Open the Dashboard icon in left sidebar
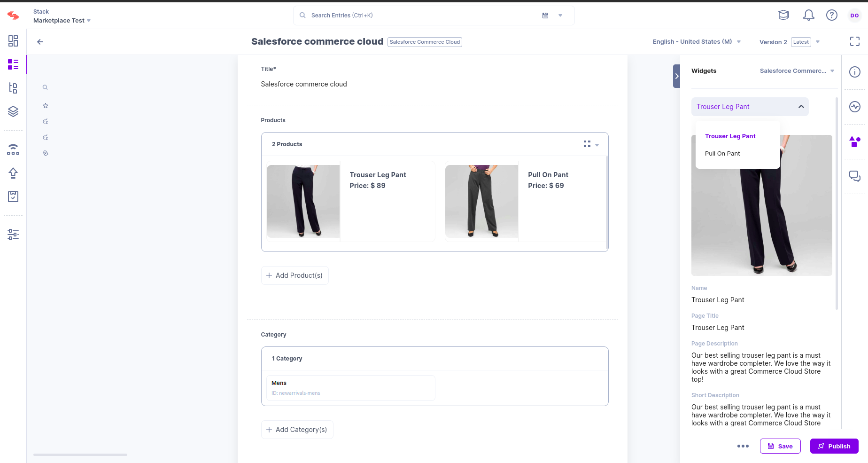Image resolution: width=868 pixels, height=463 pixels. [x=13, y=41]
